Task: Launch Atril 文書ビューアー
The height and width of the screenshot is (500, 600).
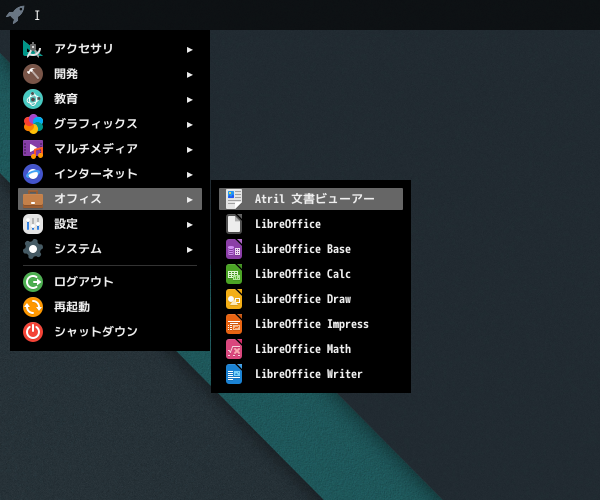Action: coord(311,199)
